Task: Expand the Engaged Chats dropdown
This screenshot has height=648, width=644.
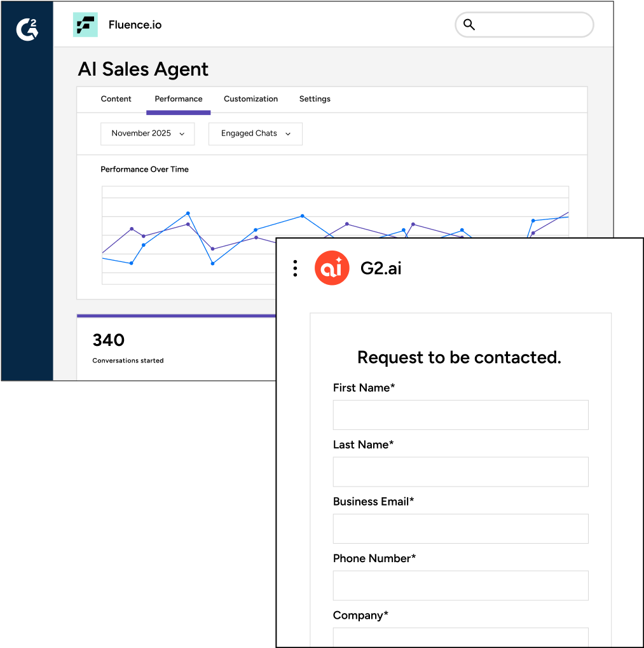Action: point(256,134)
